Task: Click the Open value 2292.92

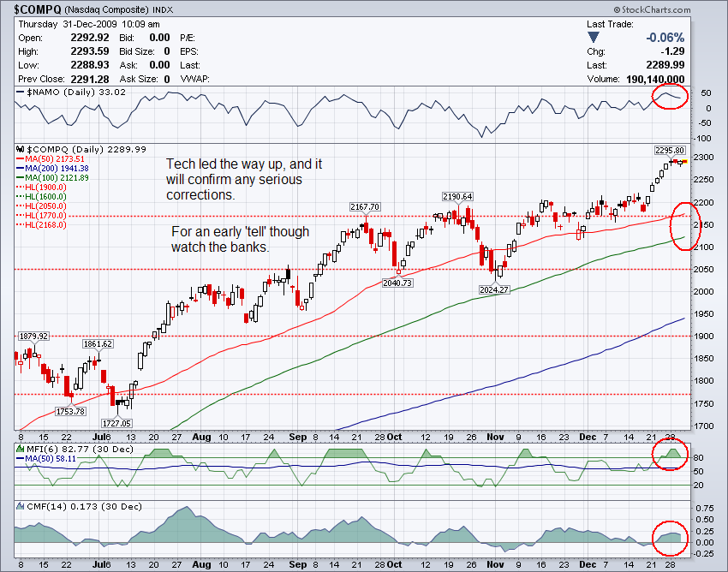Action: click(x=90, y=38)
